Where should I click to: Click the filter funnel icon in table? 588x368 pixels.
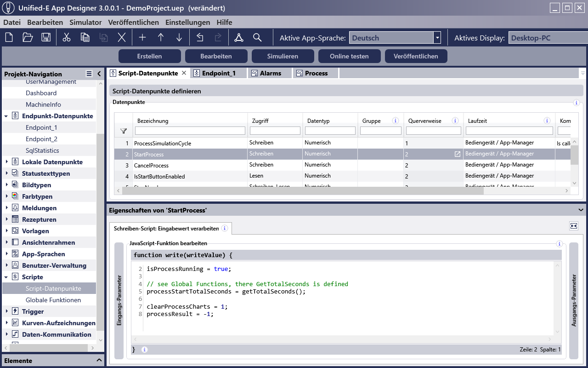pos(123,131)
